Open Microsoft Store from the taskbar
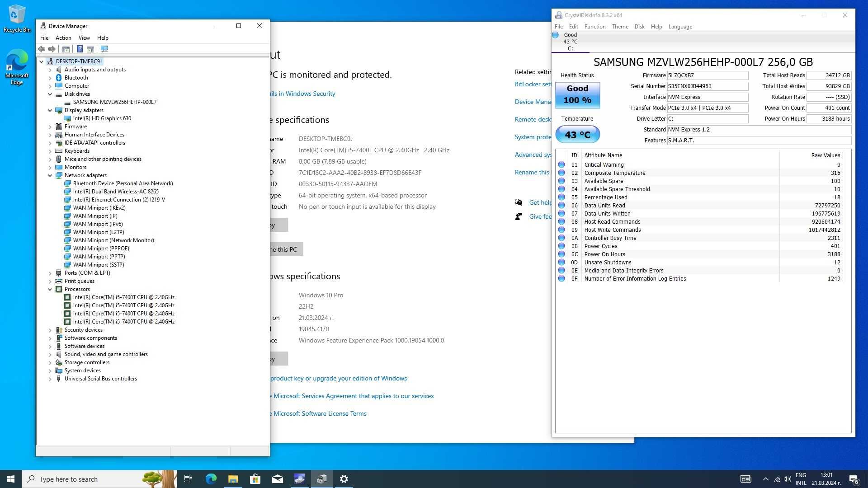The image size is (868, 488). click(x=255, y=479)
